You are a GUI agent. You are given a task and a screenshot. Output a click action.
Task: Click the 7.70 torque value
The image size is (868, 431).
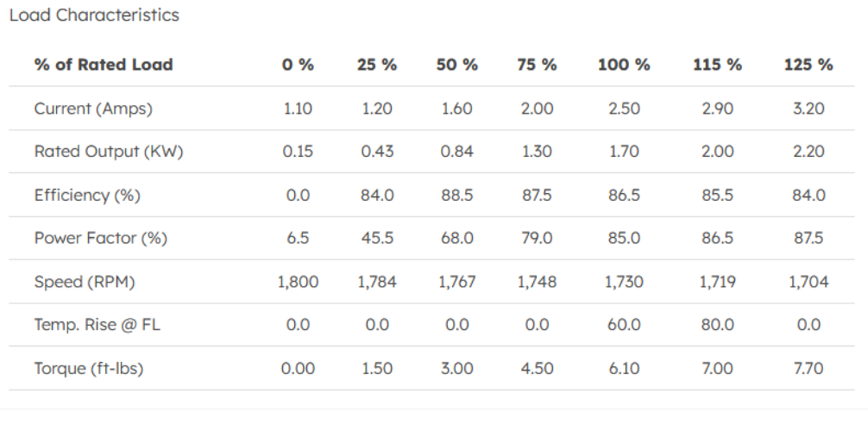[808, 369]
